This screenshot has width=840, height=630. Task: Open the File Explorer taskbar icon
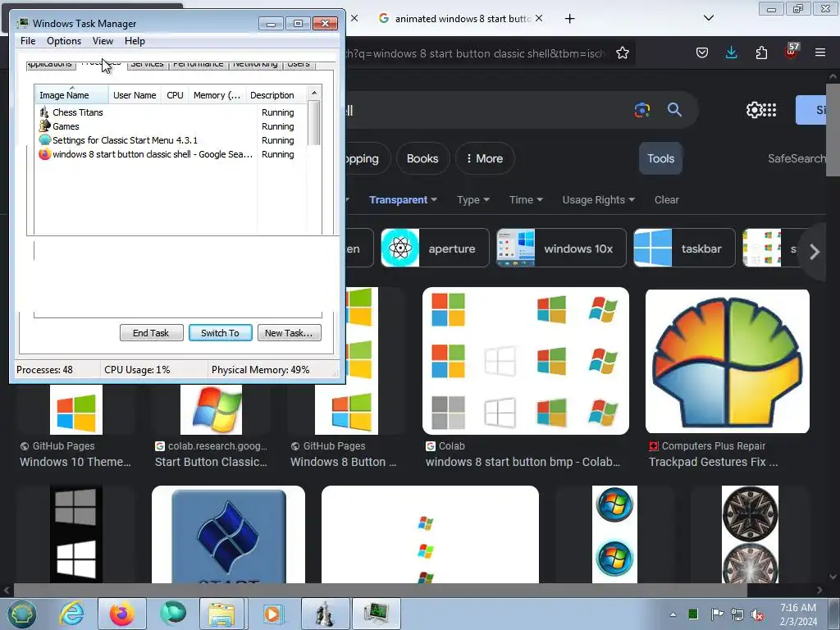click(221, 614)
